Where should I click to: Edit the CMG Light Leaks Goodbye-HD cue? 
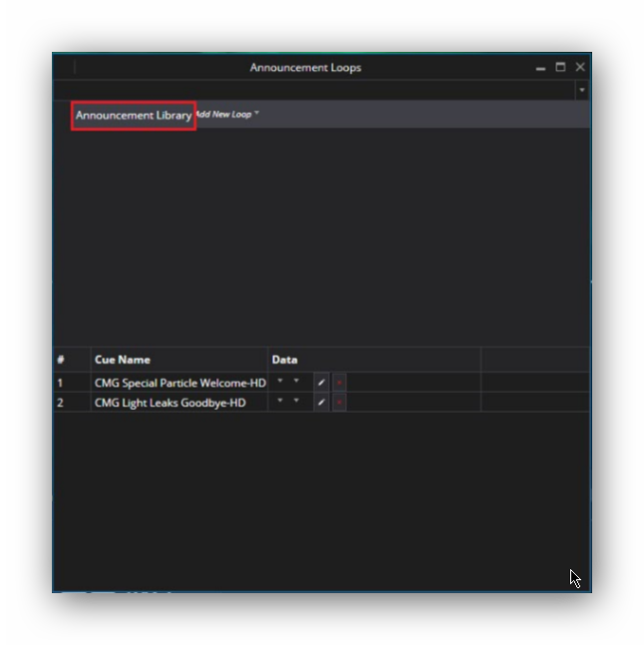pyautogui.click(x=321, y=403)
